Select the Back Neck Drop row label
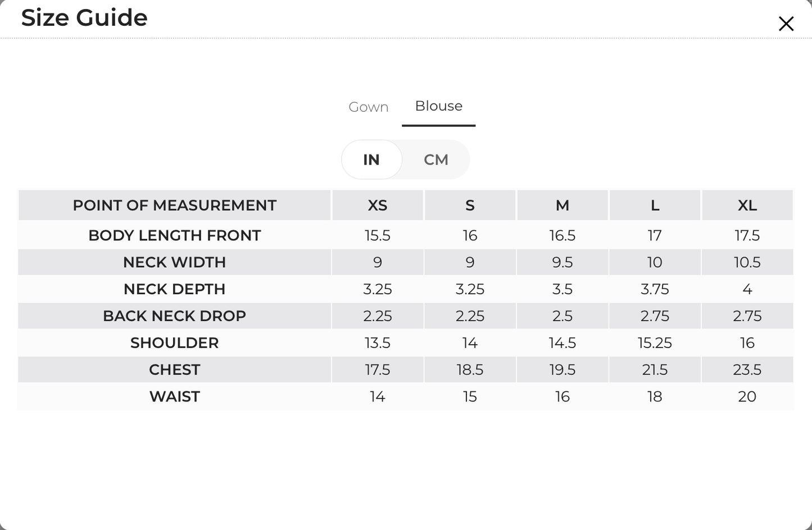The image size is (812, 530). (x=175, y=316)
